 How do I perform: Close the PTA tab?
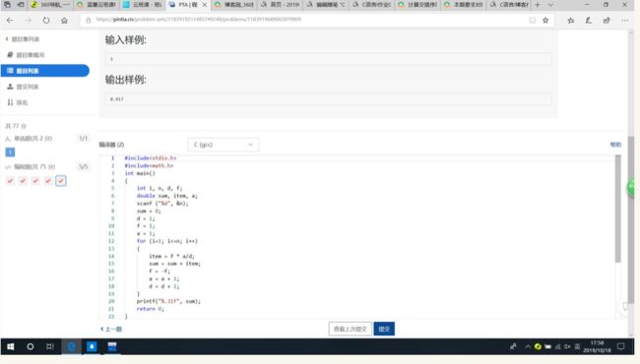pyautogui.click(x=205, y=5)
